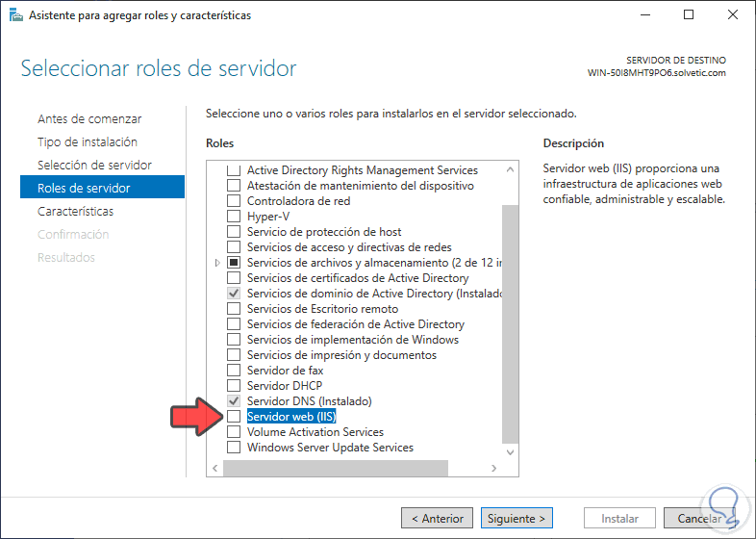Click the Hyper-V role label
This screenshot has width=756, height=539.
click(x=268, y=217)
